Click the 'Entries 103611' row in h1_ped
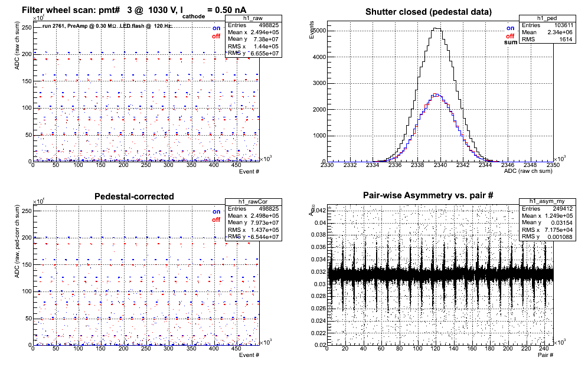Viewport: 588px width, 367px height. 547,25
